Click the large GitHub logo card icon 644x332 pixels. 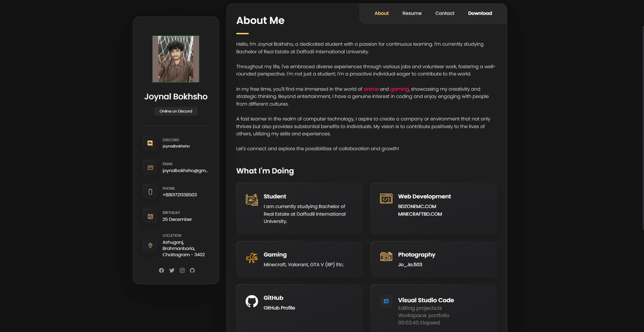point(252,301)
